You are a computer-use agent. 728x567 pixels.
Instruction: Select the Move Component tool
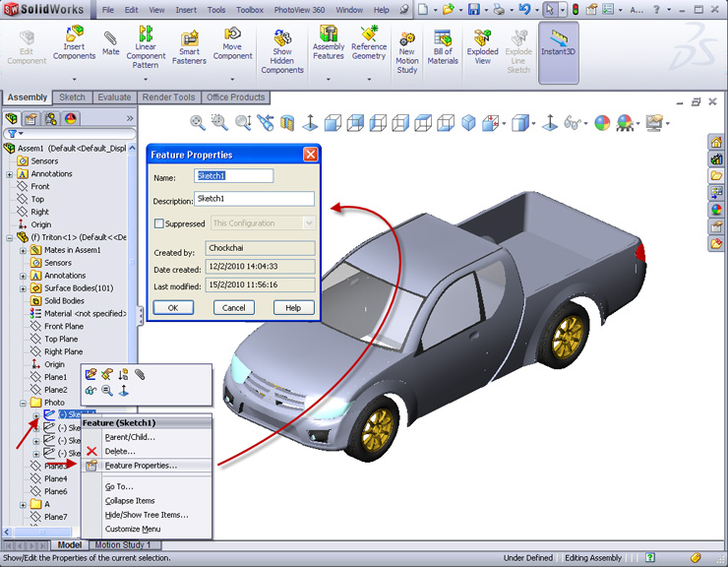pos(232,43)
